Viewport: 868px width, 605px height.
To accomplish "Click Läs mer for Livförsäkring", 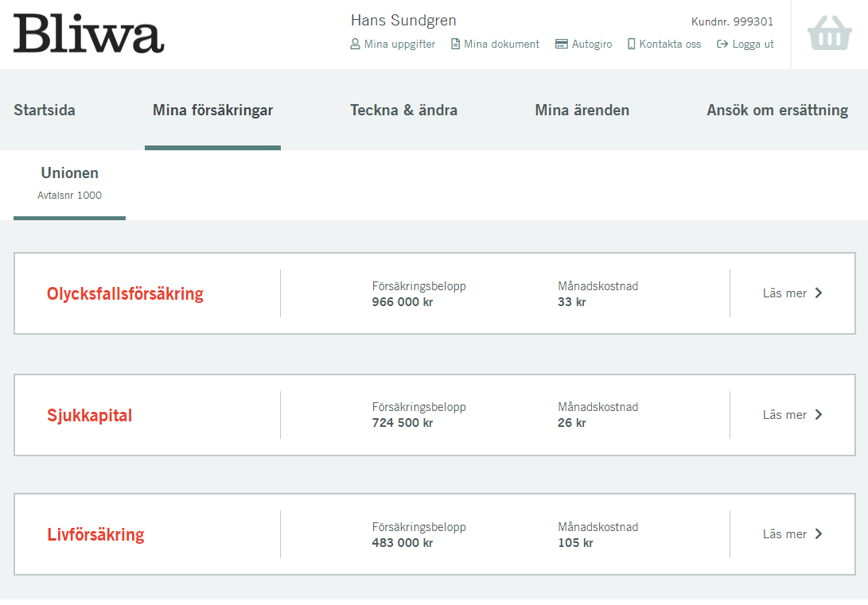I will coord(784,534).
